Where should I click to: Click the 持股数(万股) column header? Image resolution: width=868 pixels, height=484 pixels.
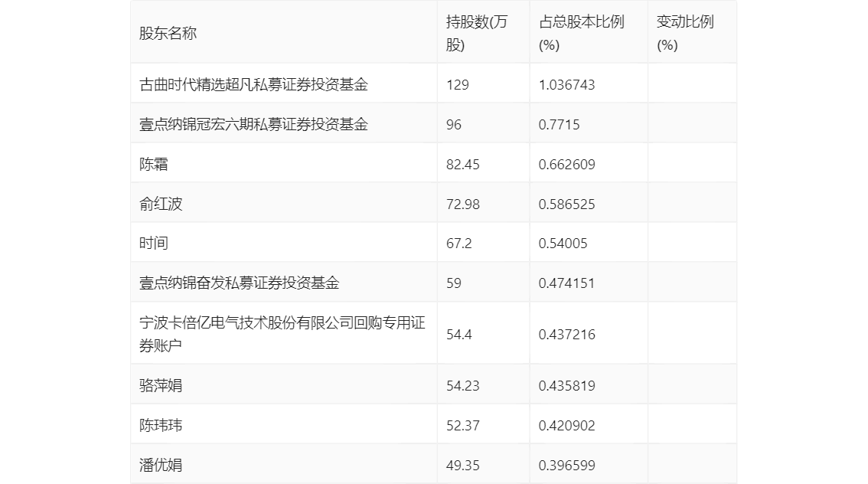coord(477,33)
